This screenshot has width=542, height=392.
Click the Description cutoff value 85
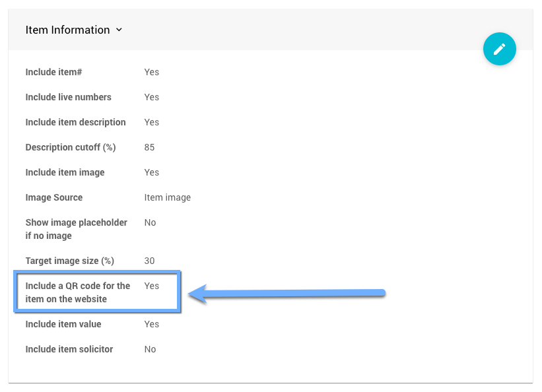point(149,147)
